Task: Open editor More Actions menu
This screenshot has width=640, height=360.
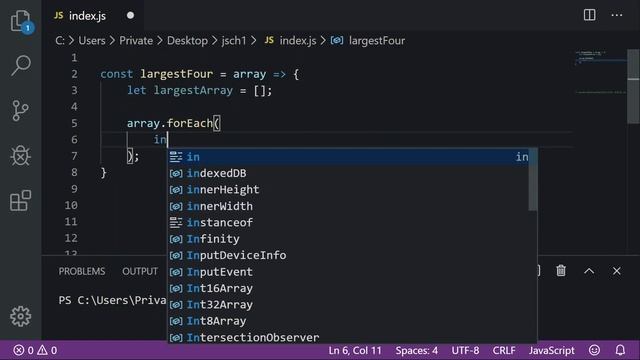Action: 617,15
